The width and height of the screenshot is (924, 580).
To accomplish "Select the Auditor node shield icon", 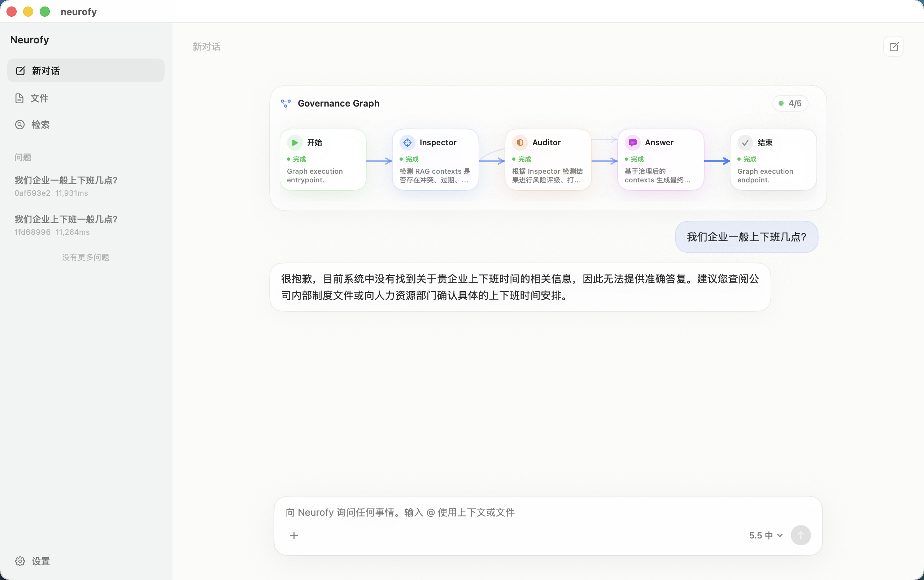I will coord(520,143).
